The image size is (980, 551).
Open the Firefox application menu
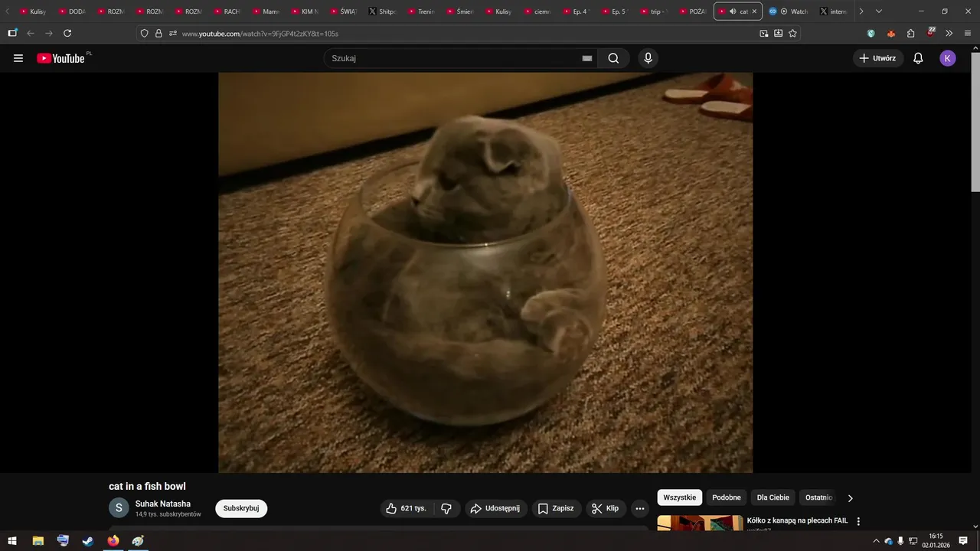(x=968, y=34)
